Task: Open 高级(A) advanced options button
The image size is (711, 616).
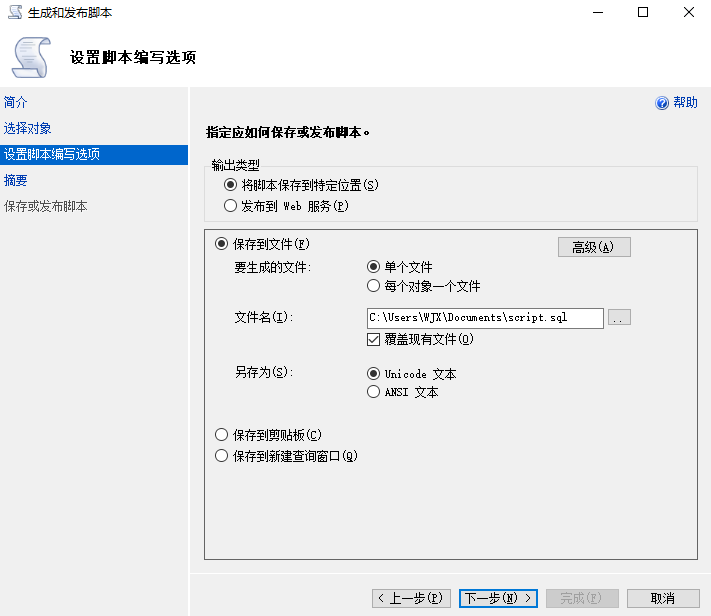Action: click(594, 247)
